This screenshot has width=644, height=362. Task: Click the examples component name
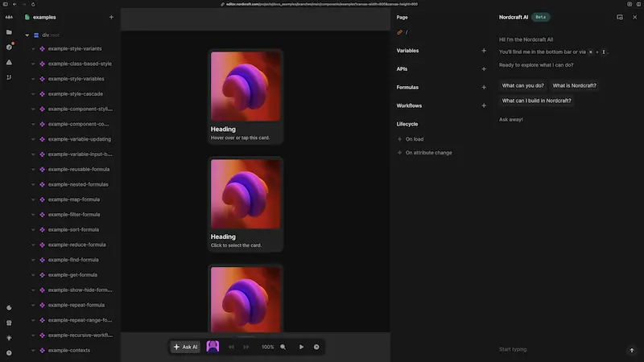44,17
